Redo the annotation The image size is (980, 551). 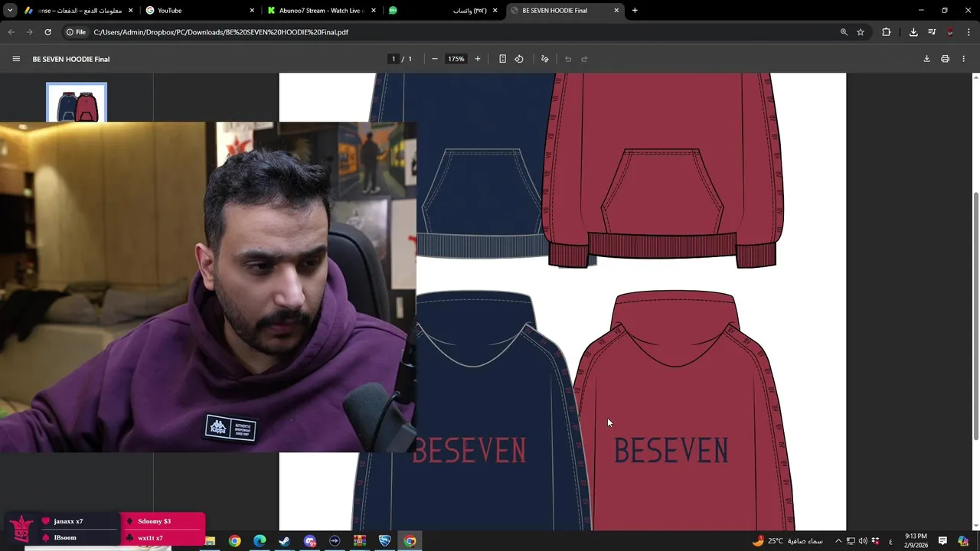584,59
